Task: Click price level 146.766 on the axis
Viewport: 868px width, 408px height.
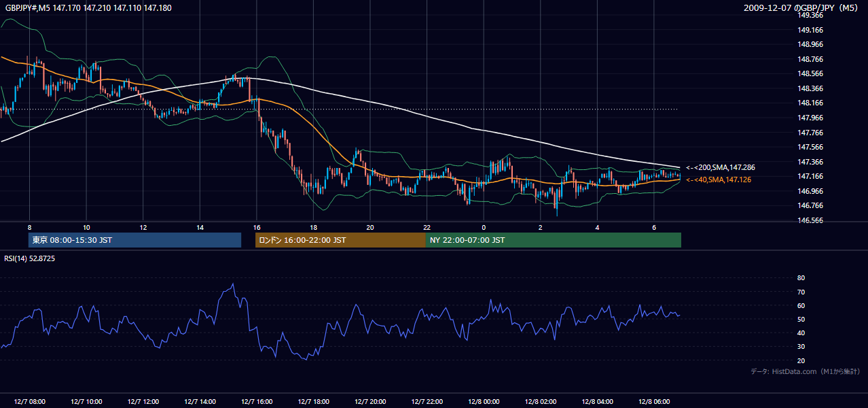Action: (810, 205)
